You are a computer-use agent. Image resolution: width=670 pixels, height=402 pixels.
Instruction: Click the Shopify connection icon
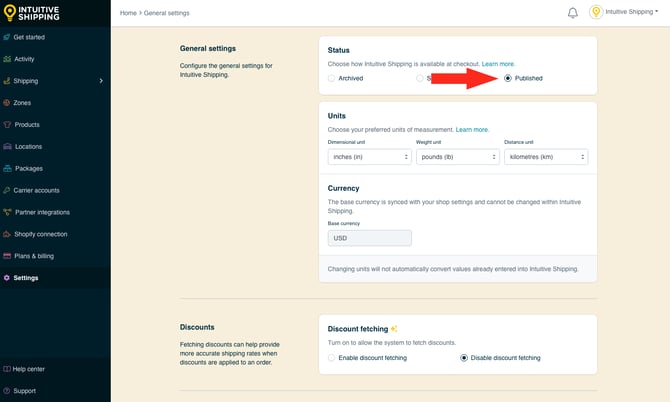[7, 234]
